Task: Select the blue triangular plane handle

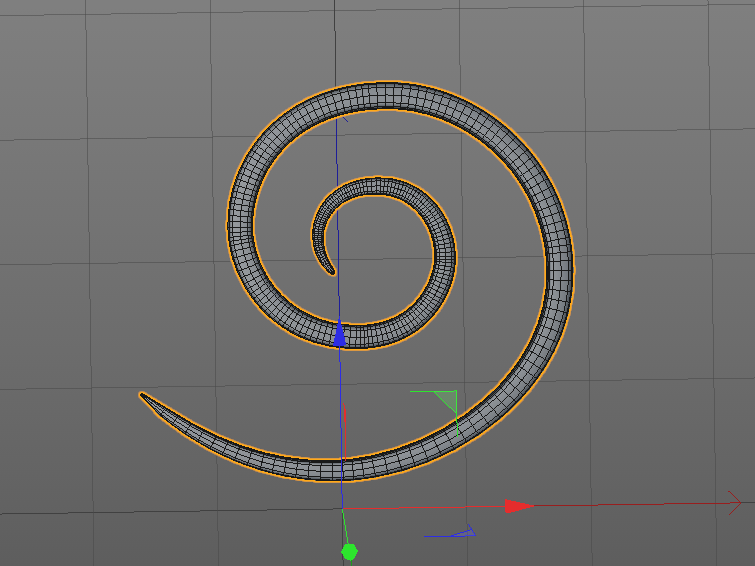Action: [x=464, y=531]
